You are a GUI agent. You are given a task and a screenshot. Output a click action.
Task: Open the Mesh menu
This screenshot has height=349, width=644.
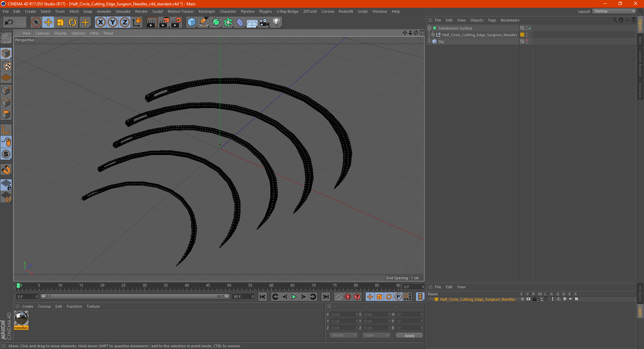[x=74, y=11]
